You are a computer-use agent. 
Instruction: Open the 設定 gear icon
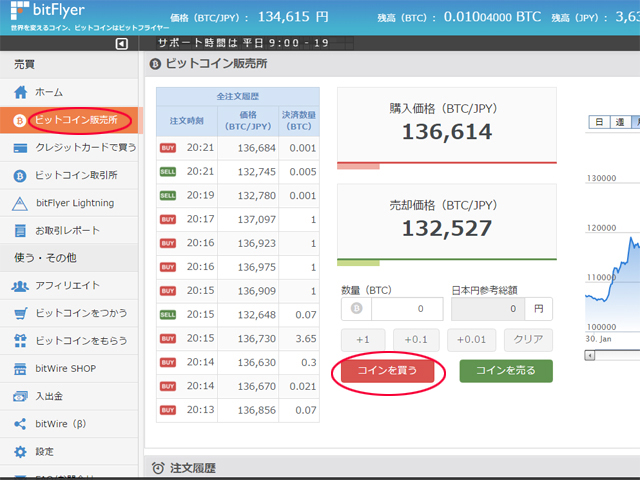coord(20,451)
